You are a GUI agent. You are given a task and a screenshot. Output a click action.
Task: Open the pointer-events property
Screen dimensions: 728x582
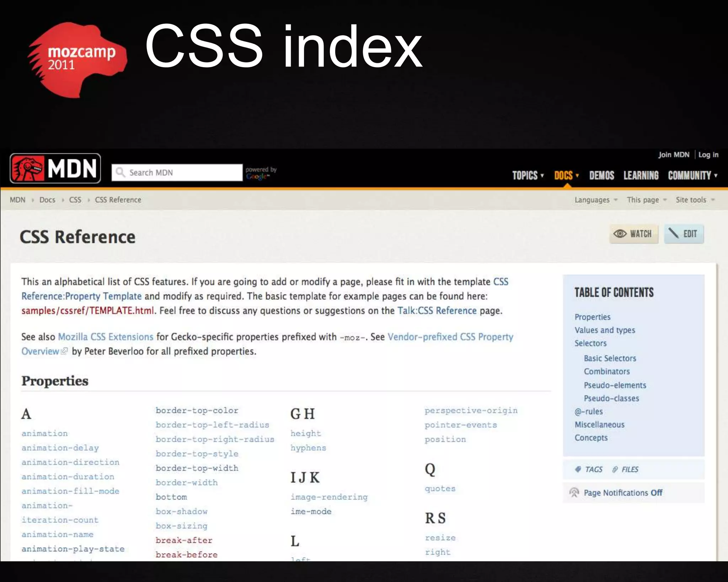[x=461, y=425]
